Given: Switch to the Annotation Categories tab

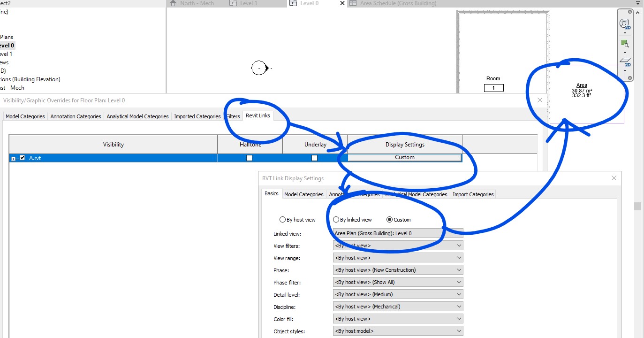Looking at the screenshot, I should pyautogui.click(x=76, y=116).
